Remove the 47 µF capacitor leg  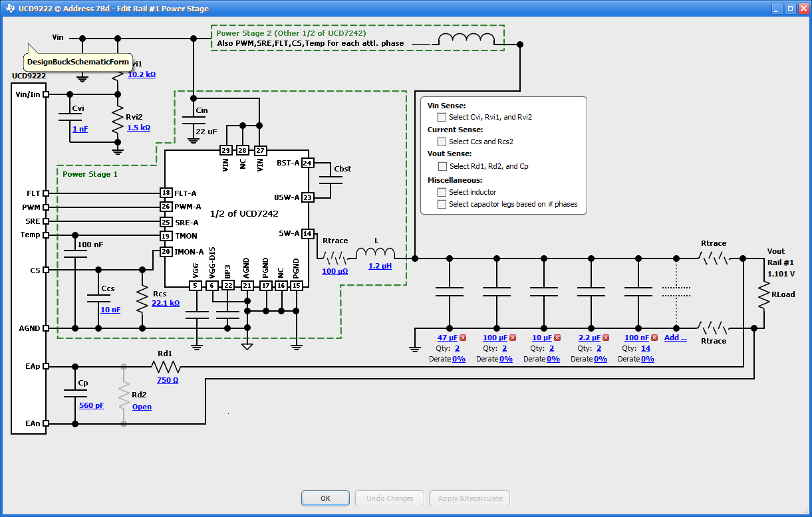tap(463, 338)
